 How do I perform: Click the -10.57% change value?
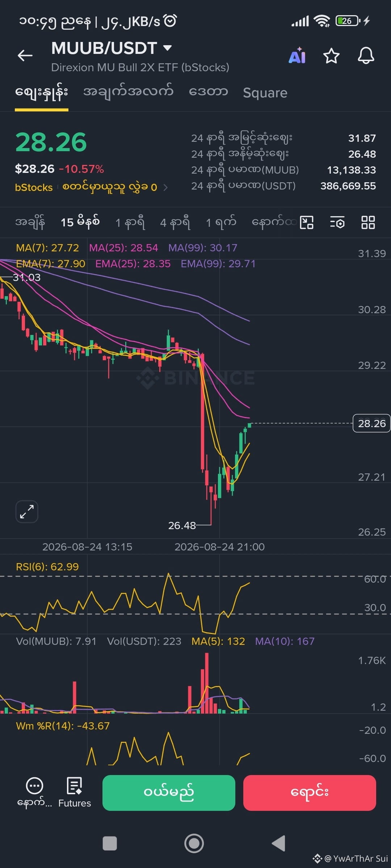(81, 169)
